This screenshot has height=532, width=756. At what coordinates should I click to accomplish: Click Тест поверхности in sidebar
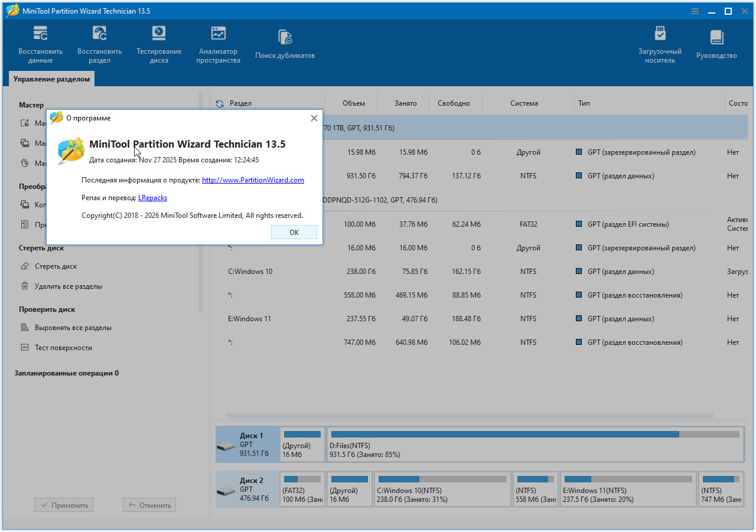click(63, 348)
